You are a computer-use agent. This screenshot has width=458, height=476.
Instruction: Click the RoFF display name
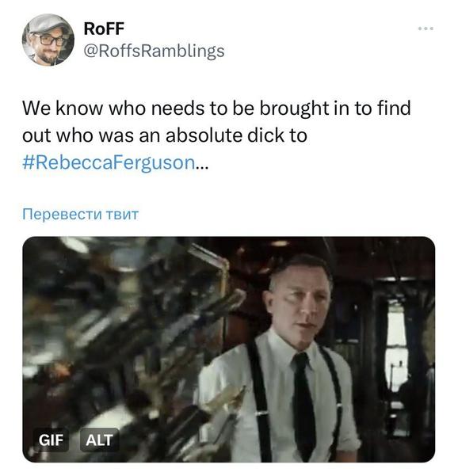(x=104, y=29)
